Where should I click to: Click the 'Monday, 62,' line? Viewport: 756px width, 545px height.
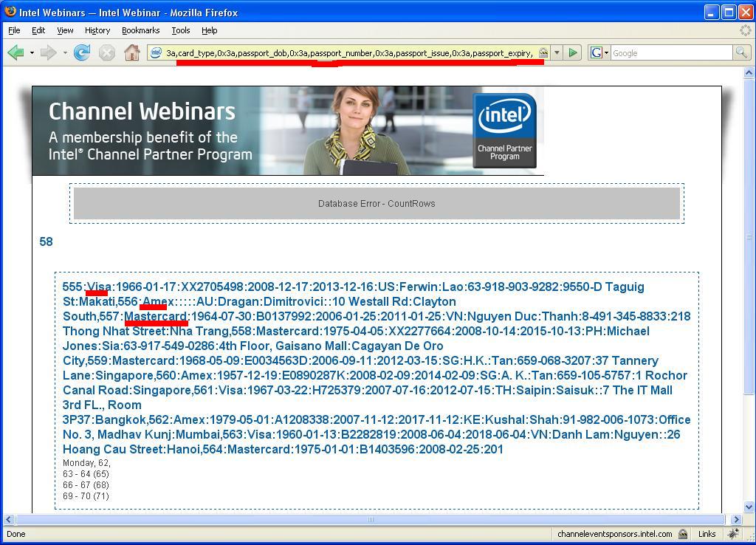click(x=86, y=462)
